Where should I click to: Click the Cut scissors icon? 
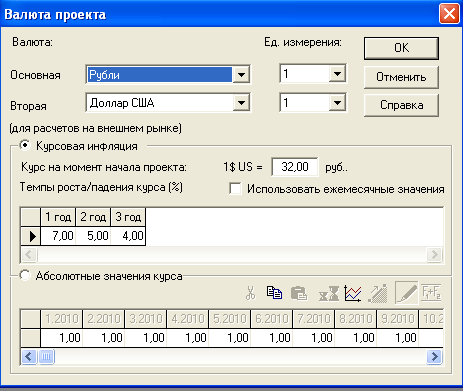(250, 293)
